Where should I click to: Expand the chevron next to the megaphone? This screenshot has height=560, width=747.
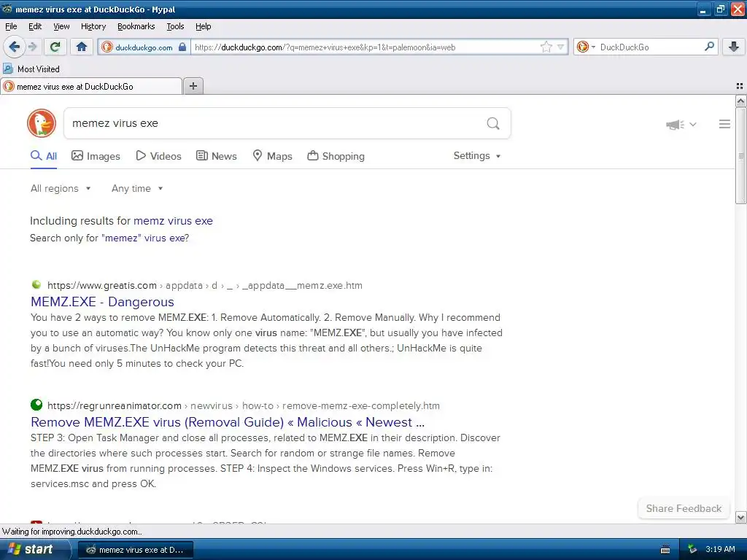693,124
